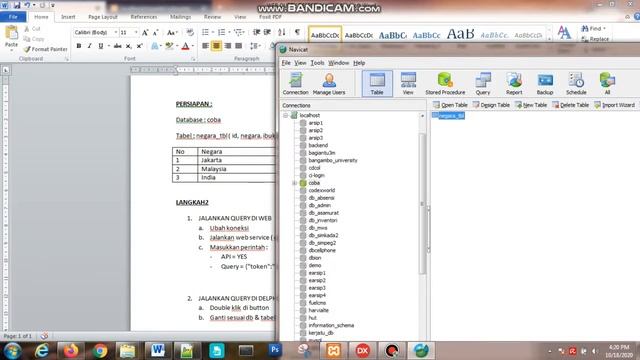The height and width of the screenshot is (360, 640).
Task: Apply the Normal style in Word gallery
Action: [x=325, y=36]
